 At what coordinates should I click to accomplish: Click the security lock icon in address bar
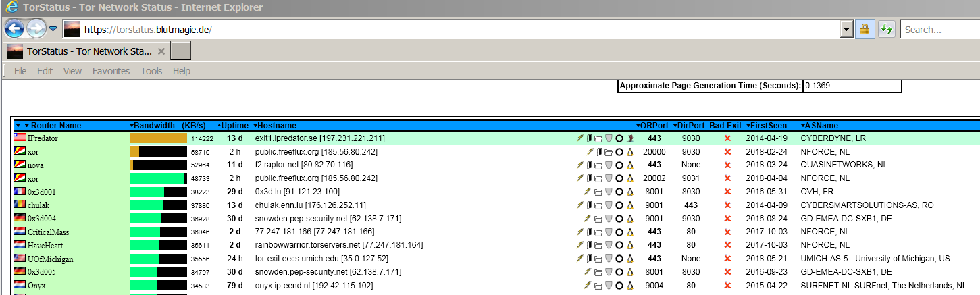[864, 30]
